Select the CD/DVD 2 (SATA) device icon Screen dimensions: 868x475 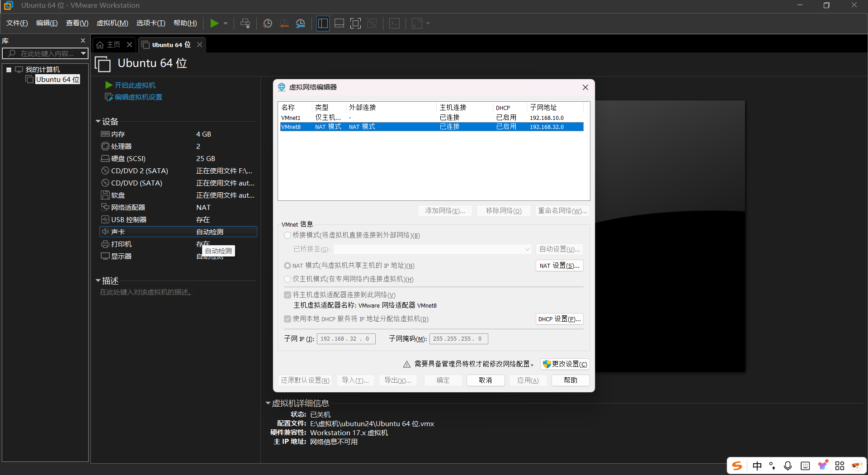(105, 171)
